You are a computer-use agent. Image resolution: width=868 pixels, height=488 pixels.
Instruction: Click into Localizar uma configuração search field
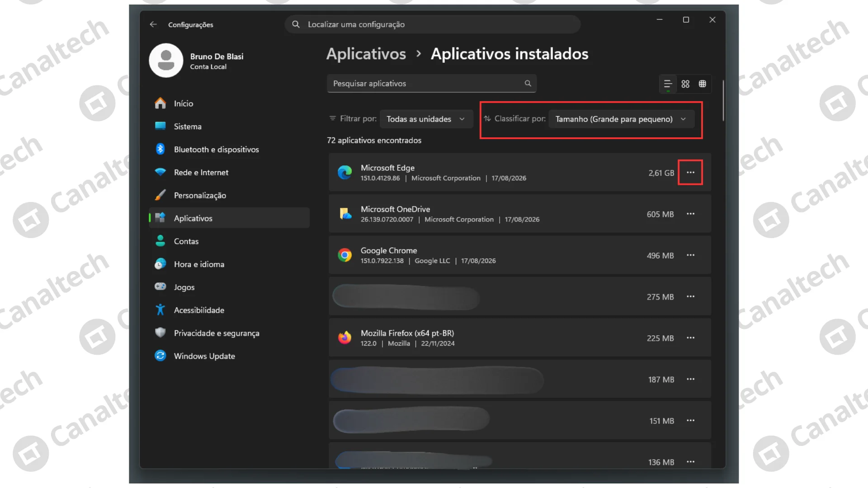(x=433, y=24)
